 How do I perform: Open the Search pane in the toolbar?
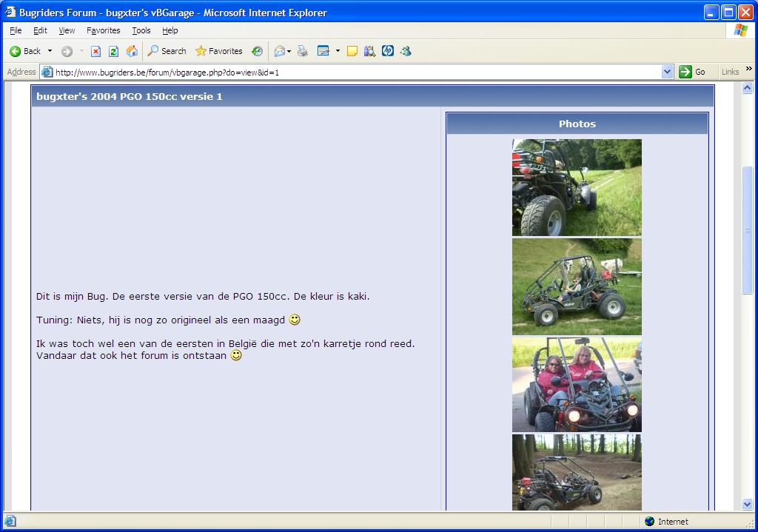[167, 51]
